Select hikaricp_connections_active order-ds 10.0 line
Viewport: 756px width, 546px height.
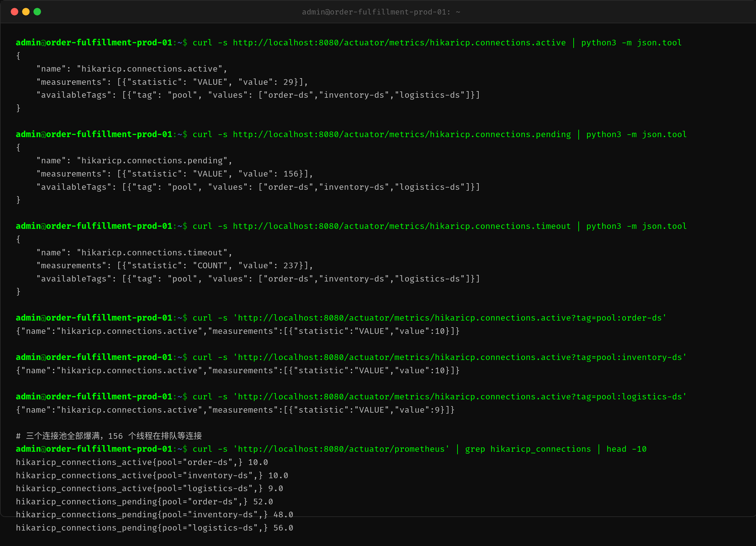tap(142, 462)
